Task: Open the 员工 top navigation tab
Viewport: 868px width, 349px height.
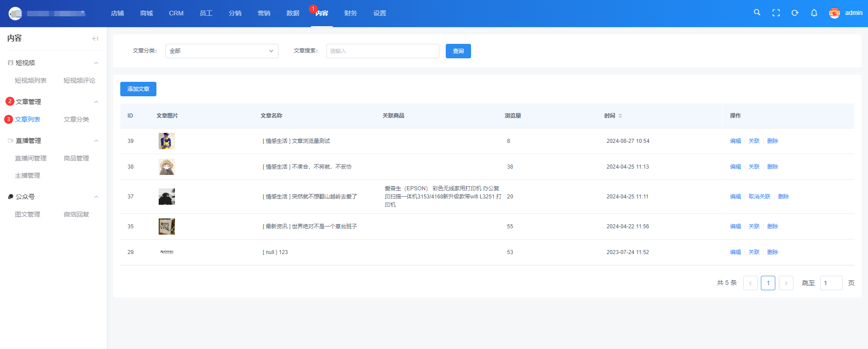Action: tap(206, 13)
